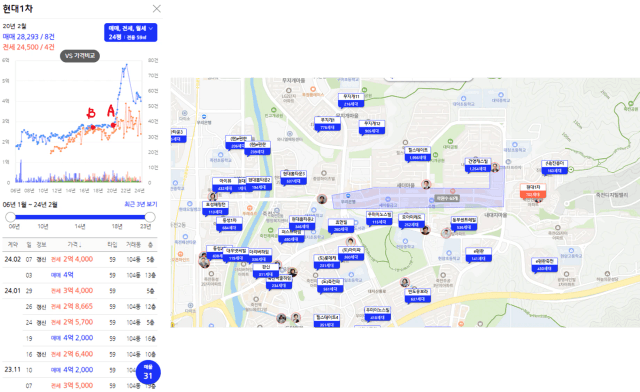The height and width of the screenshot is (392, 640).
Task: Click the 계약 column header
Action: 13,245
